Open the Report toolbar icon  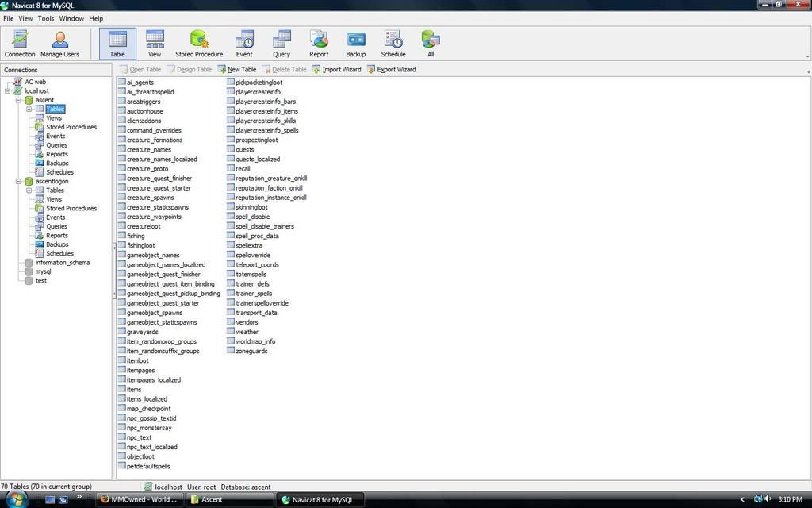pos(319,44)
